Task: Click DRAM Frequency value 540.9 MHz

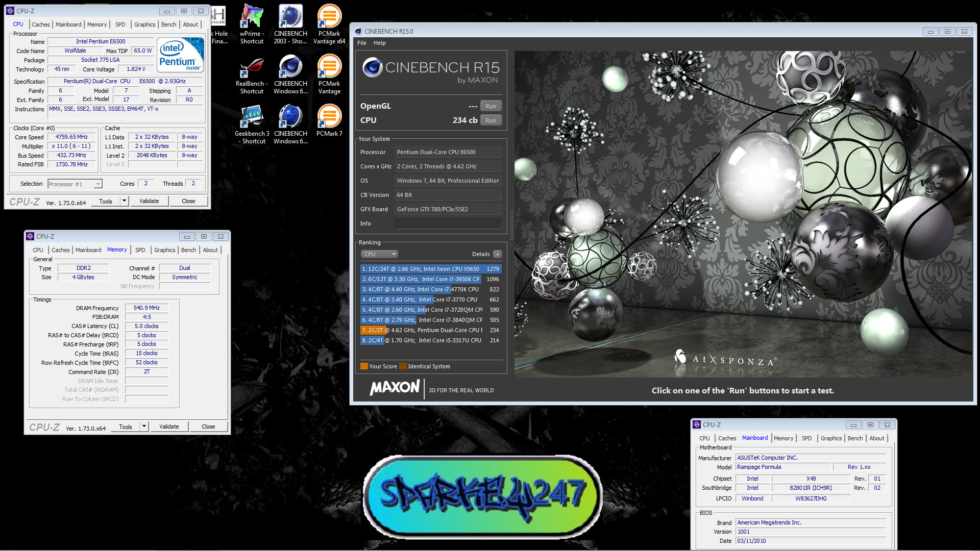Action: [146, 308]
